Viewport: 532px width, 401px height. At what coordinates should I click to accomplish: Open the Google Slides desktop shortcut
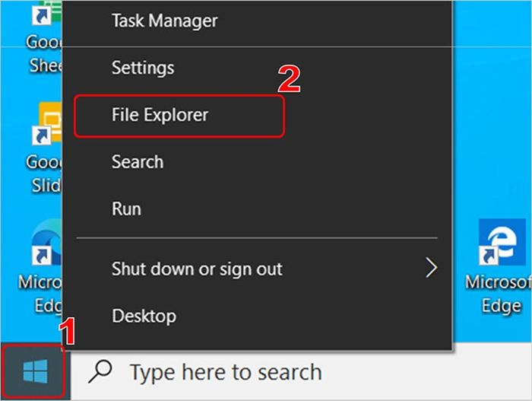47,124
